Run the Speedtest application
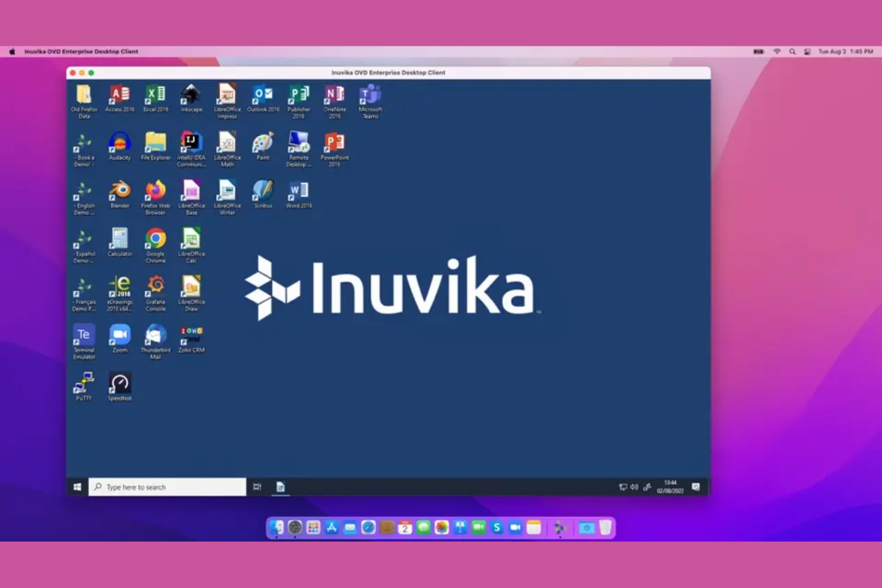 (x=119, y=383)
